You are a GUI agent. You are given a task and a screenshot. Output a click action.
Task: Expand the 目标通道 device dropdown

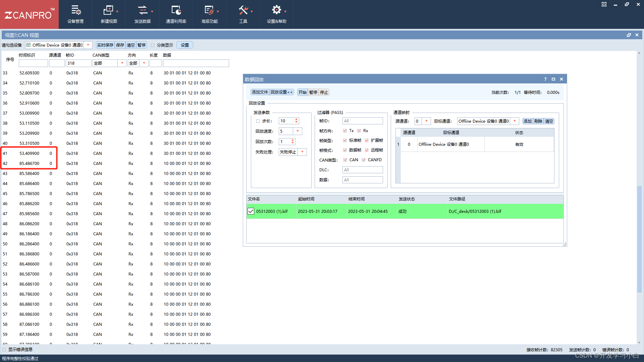pos(515,121)
